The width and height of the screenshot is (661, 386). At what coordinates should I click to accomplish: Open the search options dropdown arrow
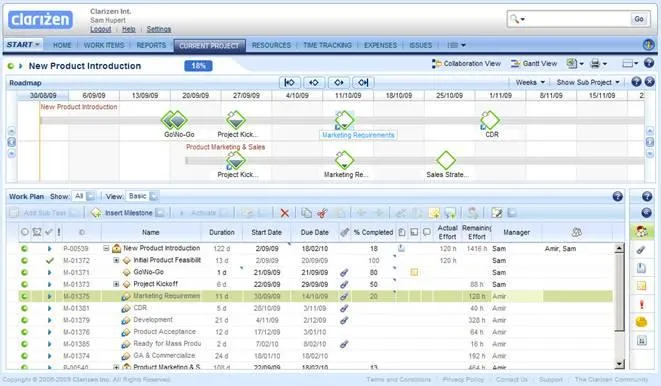(523, 19)
